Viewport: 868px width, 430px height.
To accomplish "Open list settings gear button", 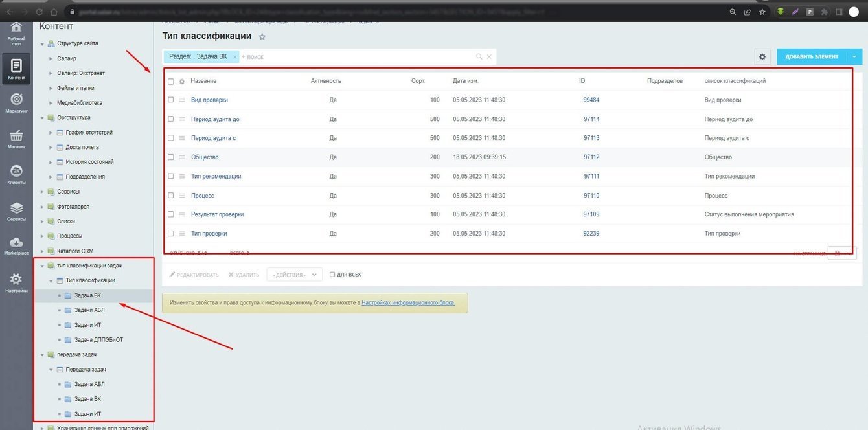I will pyautogui.click(x=762, y=57).
